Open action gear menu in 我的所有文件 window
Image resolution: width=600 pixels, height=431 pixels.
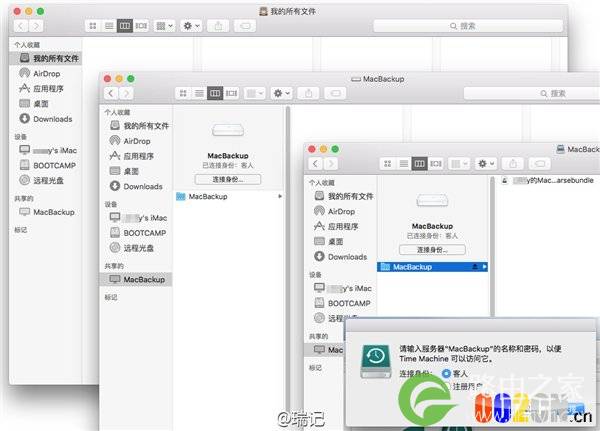pyautogui.click(x=191, y=26)
